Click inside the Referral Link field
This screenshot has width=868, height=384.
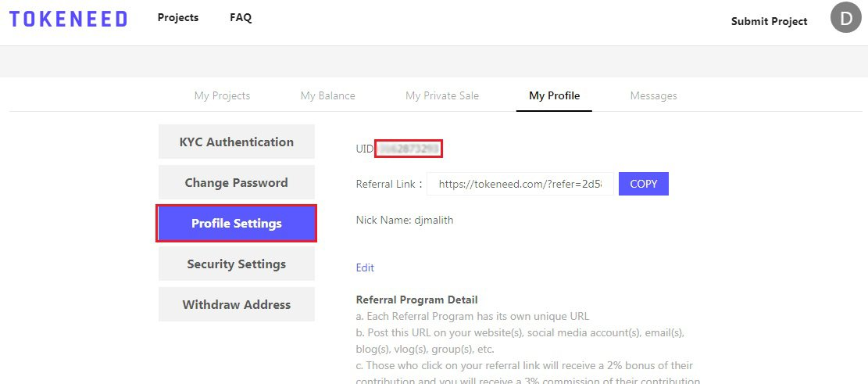520,184
